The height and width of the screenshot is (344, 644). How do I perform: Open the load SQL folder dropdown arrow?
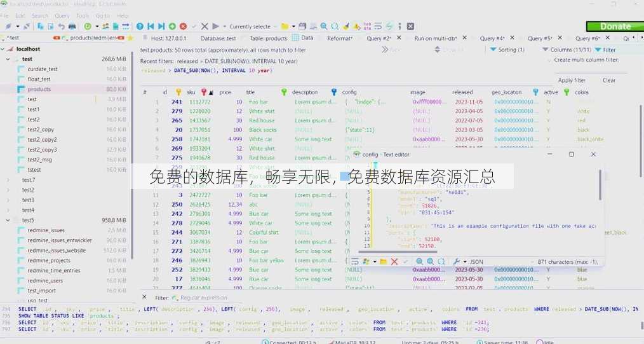293,26
